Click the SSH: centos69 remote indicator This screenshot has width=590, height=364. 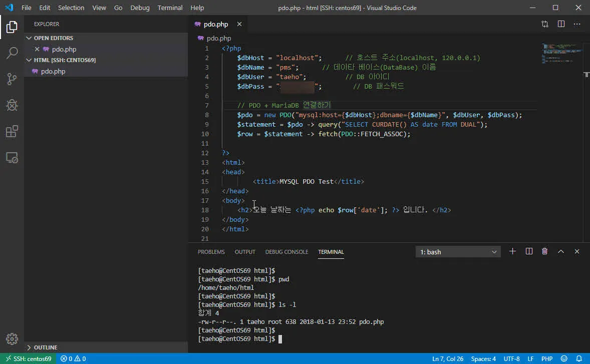pyautogui.click(x=28, y=358)
